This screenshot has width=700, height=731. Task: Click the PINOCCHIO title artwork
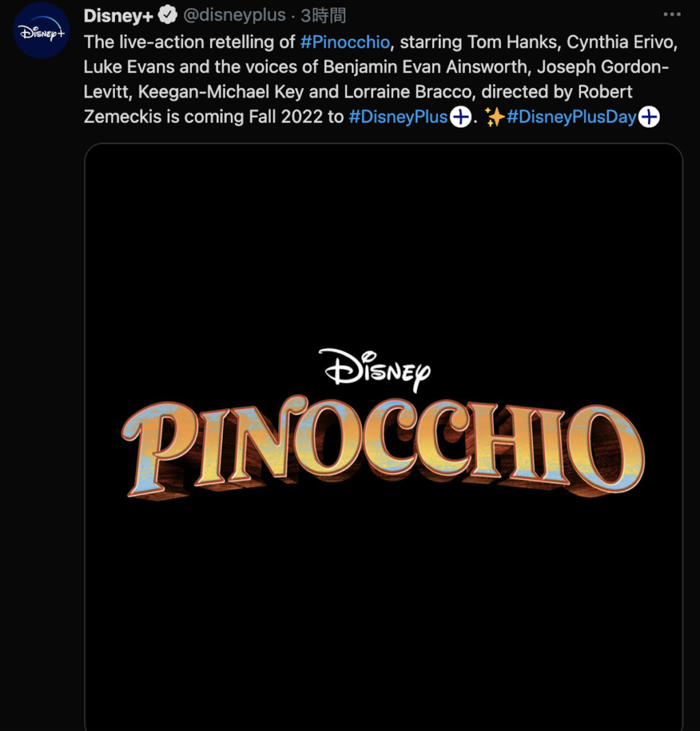coord(383,447)
